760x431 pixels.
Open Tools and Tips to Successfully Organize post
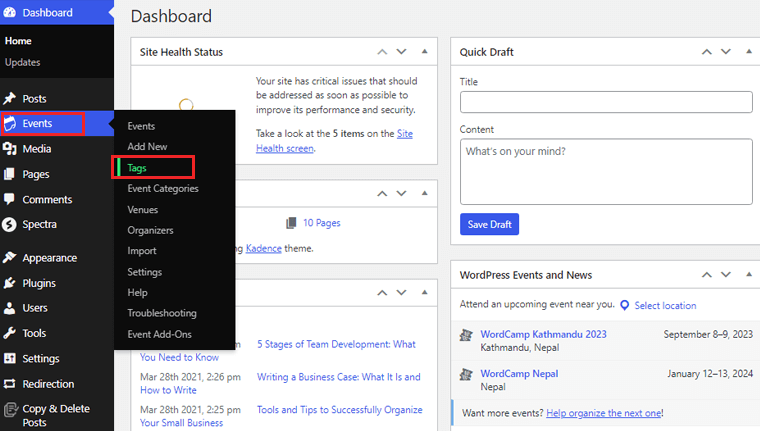pyautogui.click(x=339, y=410)
